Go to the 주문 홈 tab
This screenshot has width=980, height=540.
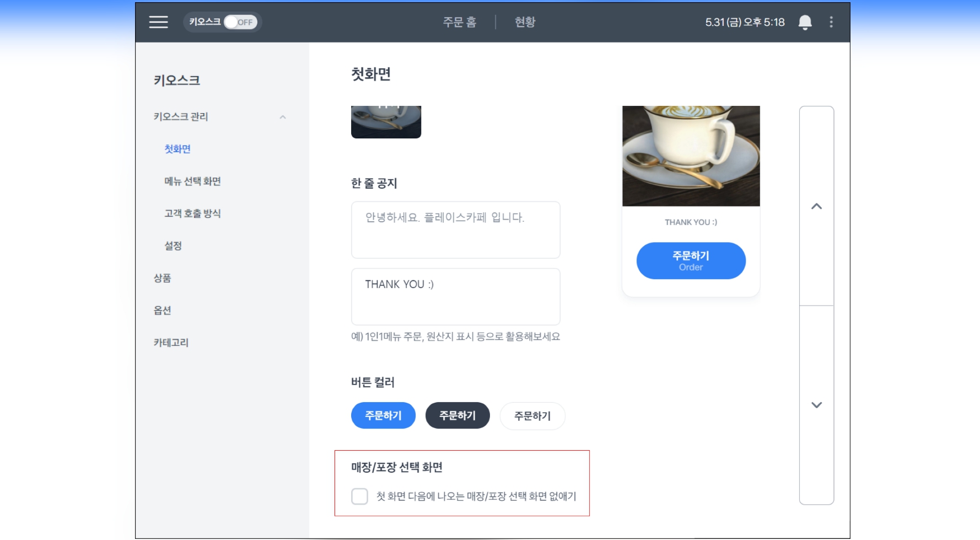pyautogui.click(x=459, y=22)
